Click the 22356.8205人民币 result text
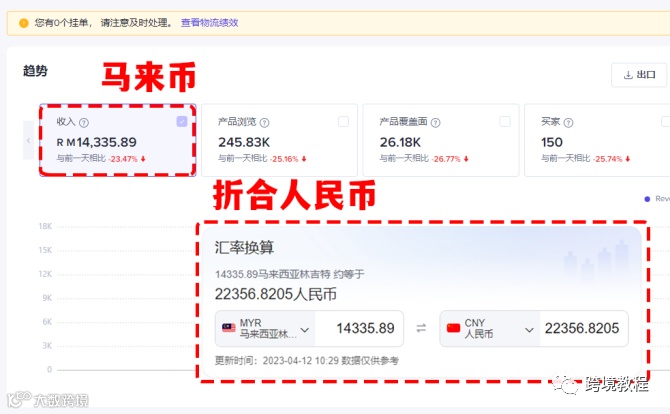Screen dimensions: 670x414 coord(276,294)
